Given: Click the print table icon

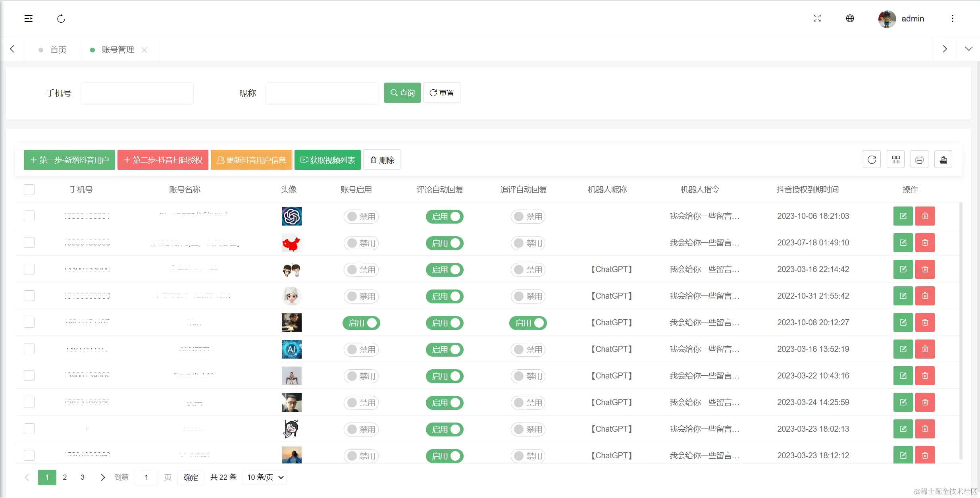Looking at the screenshot, I should pyautogui.click(x=919, y=160).
